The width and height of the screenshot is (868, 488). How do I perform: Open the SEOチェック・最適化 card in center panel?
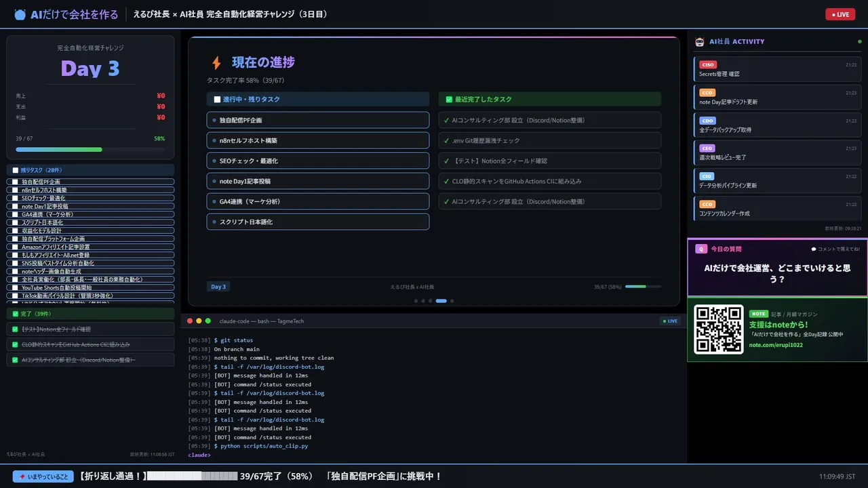coord(318,161)
